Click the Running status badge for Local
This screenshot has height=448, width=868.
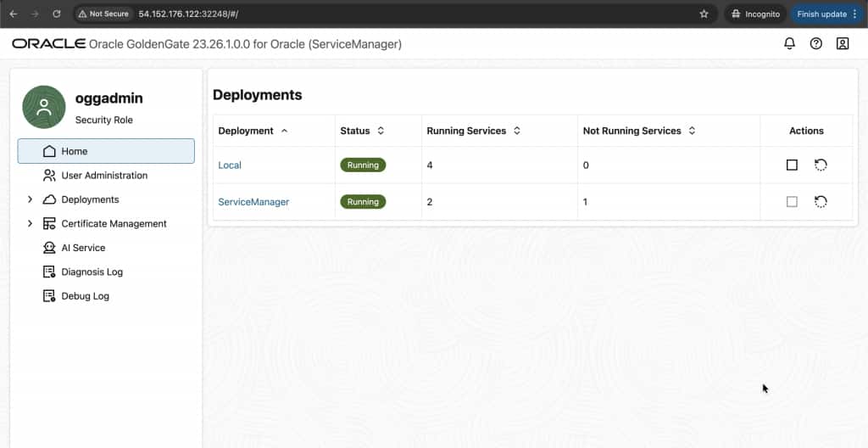tap(363, 165)
